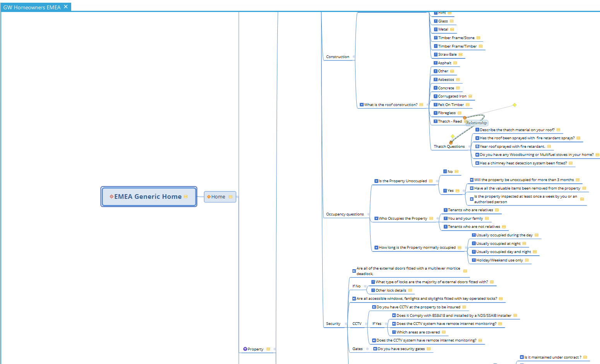Click boolean icon on CCTV at property question

(374, 307)
